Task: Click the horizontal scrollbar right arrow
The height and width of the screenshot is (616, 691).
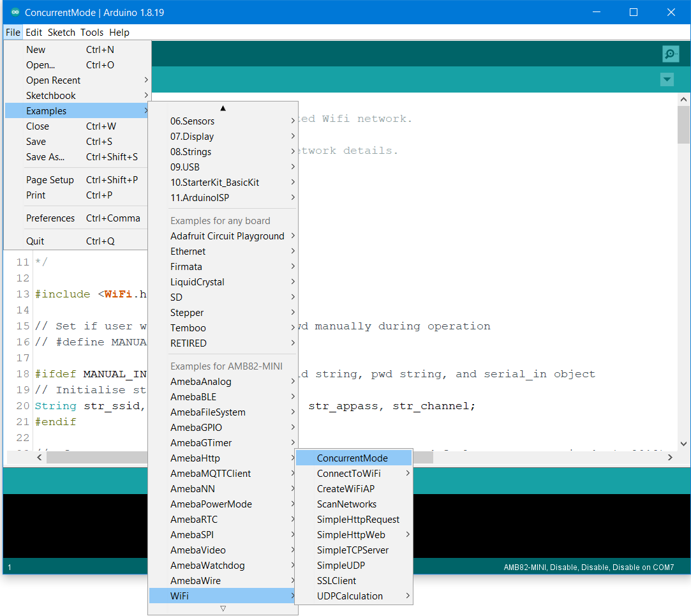Action: [669, 457]
